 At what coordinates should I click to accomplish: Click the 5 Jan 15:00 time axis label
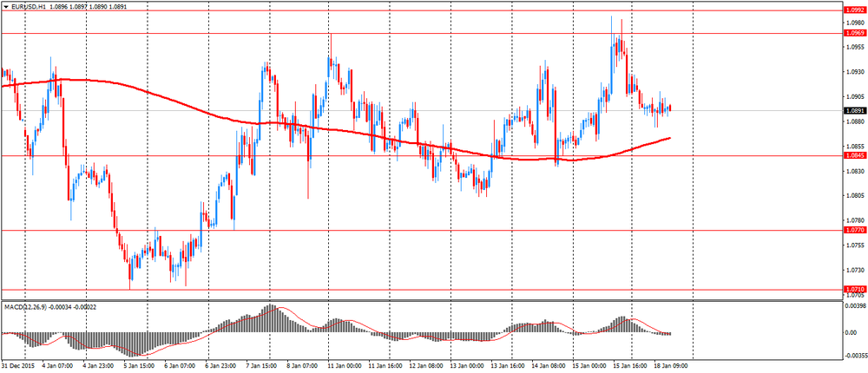[139, 367]
